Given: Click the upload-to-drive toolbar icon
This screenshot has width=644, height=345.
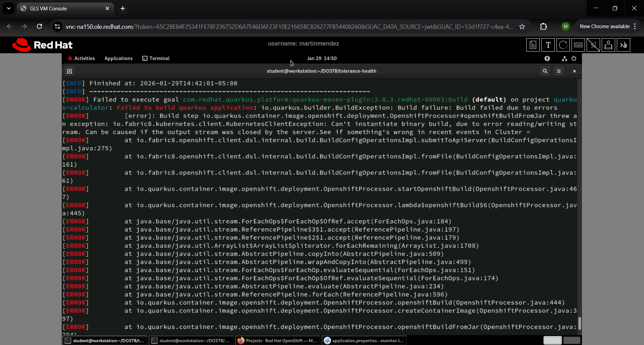Looking at the screenshot, I should click(x=608, y=45).
